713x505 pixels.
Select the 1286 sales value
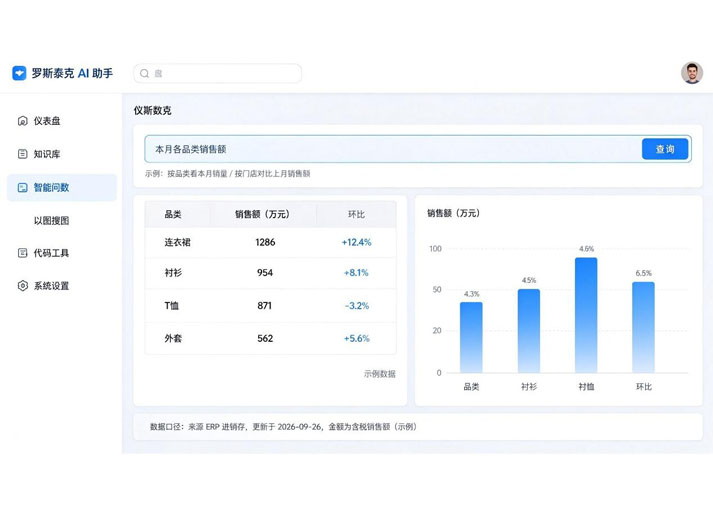265,242
